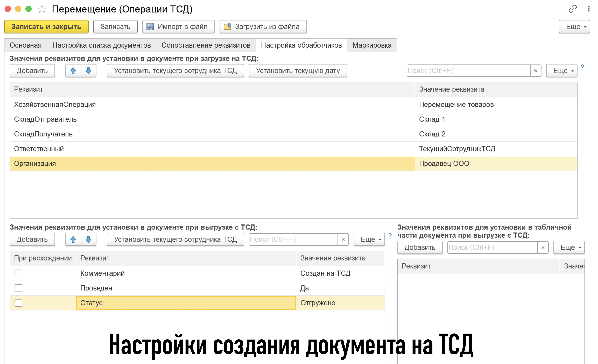Image resolution: width=598 pixels, height=364 pixels.
Task: Open Настройка списка документов tab
Action: pyautogui.click(x=101, y=45)
